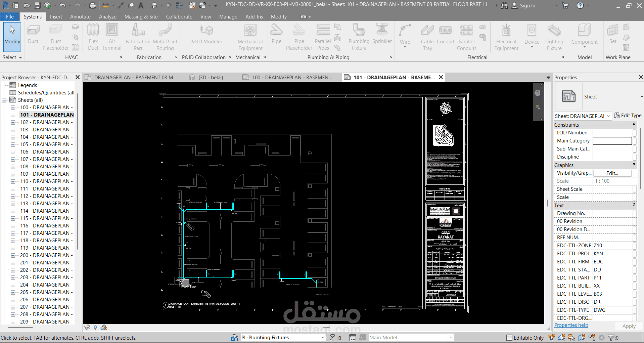Open the 100 - DRAINAGEPLAN view tab
This screenshot has width=644, height=343.
pos(292,77)
